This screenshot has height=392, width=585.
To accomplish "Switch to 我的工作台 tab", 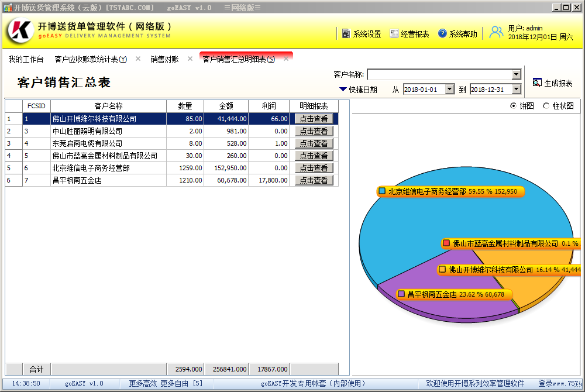I will click(26, 60).
